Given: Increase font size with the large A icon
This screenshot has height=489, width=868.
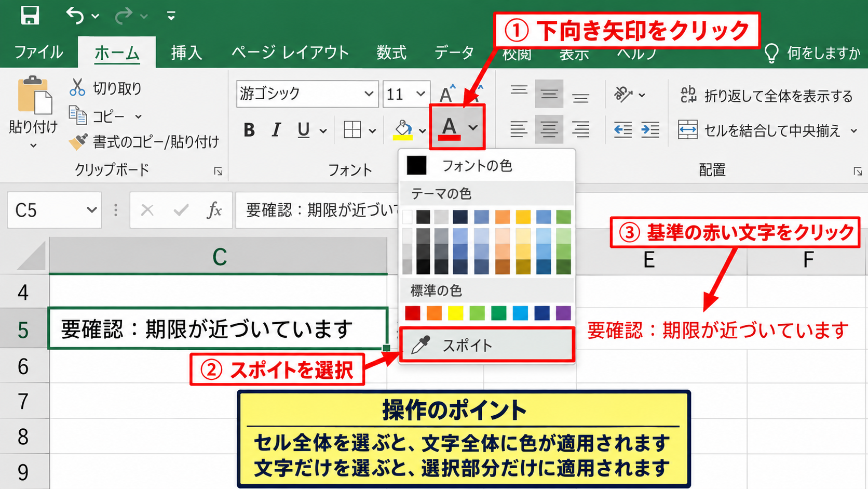Looking at the screenshot, I should 447,94.
